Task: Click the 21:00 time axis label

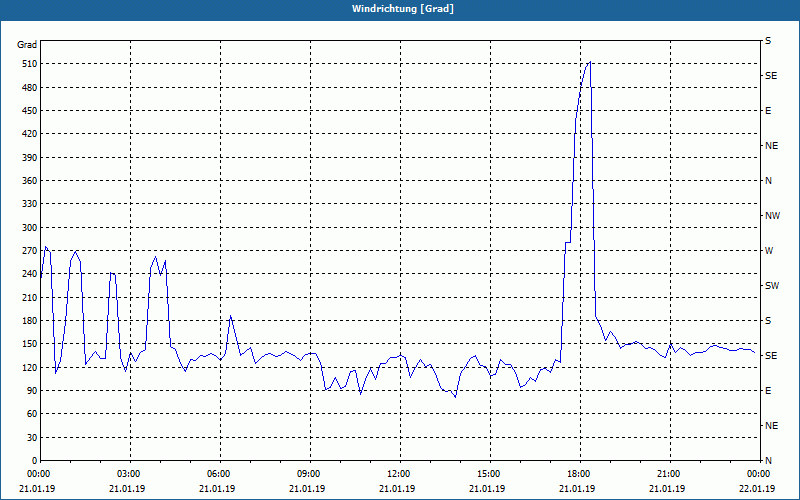Action: click(x=670, y=474)
